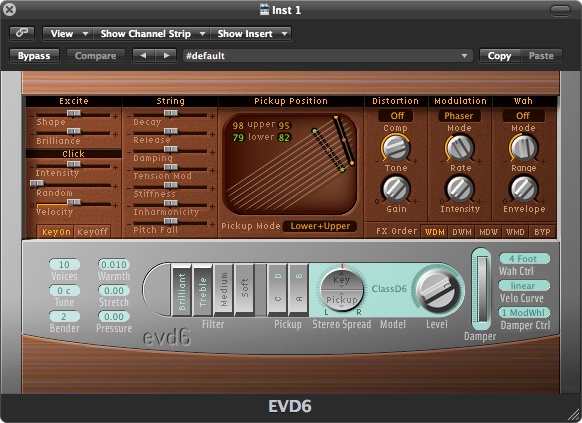Click the large Level knob
The image size is (582, 423).
coord(439,291)
